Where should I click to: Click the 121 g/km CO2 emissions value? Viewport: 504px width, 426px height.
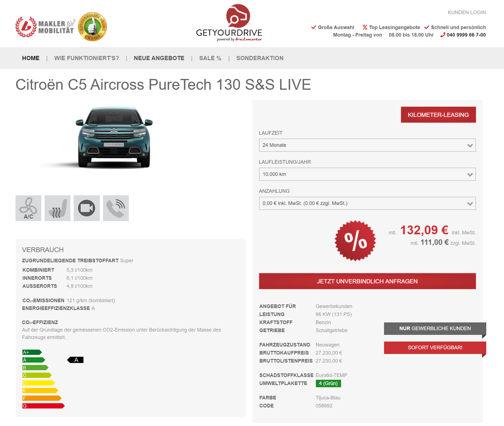[91, 301]
